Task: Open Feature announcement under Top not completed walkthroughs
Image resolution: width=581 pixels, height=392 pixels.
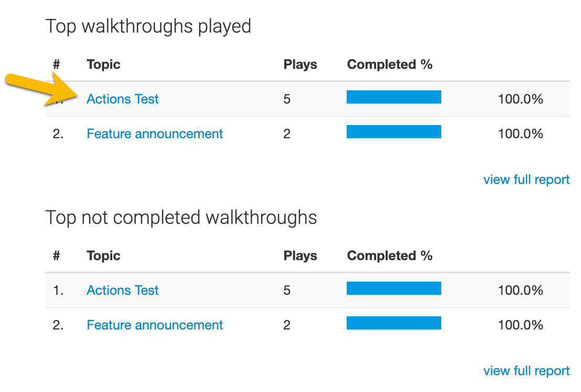Action: [x=154, y=325]
